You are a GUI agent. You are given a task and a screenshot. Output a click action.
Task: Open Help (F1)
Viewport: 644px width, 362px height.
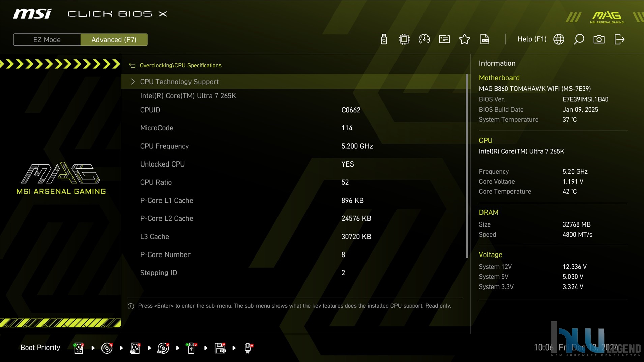tap(532, 39)
